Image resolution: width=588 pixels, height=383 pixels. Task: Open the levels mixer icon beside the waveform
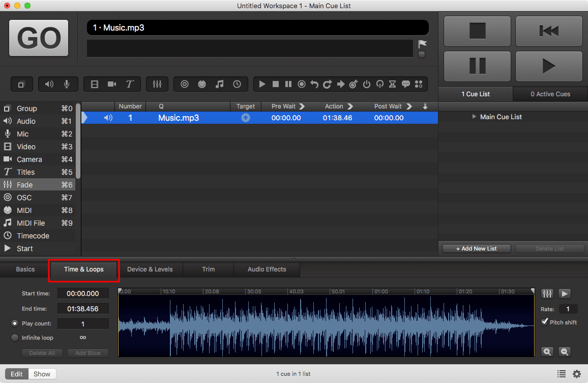pos(547,294)
